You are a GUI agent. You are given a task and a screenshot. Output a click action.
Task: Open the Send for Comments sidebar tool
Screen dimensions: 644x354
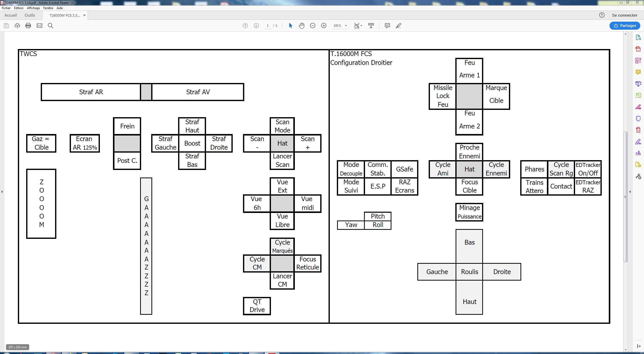click(x=638, y=165)
